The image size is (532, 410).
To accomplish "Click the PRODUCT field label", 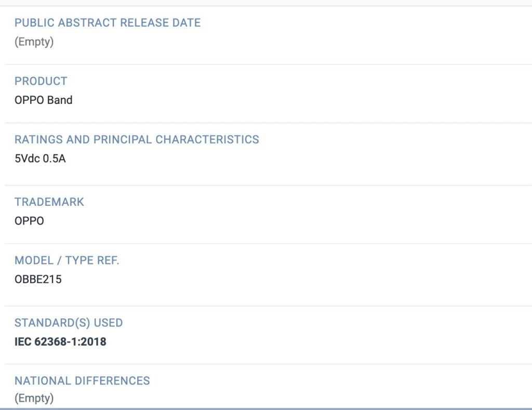I will click(41, 81).
